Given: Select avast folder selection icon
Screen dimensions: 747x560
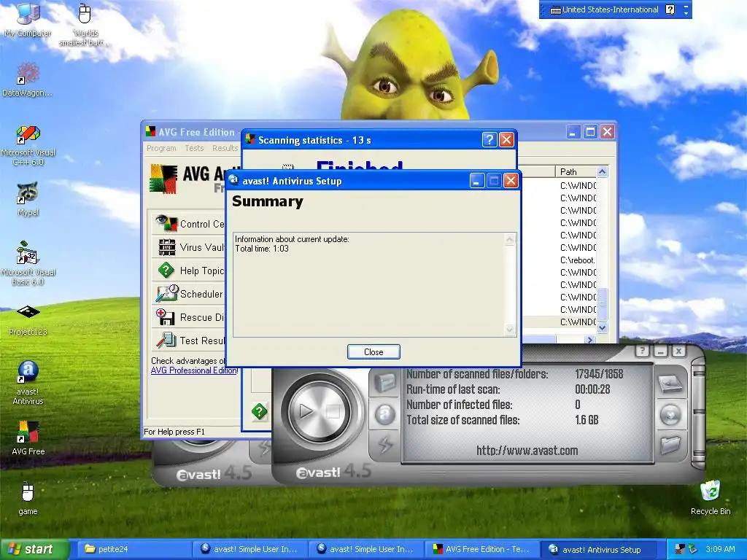Looking at the screenshot, I should (670, 445).
